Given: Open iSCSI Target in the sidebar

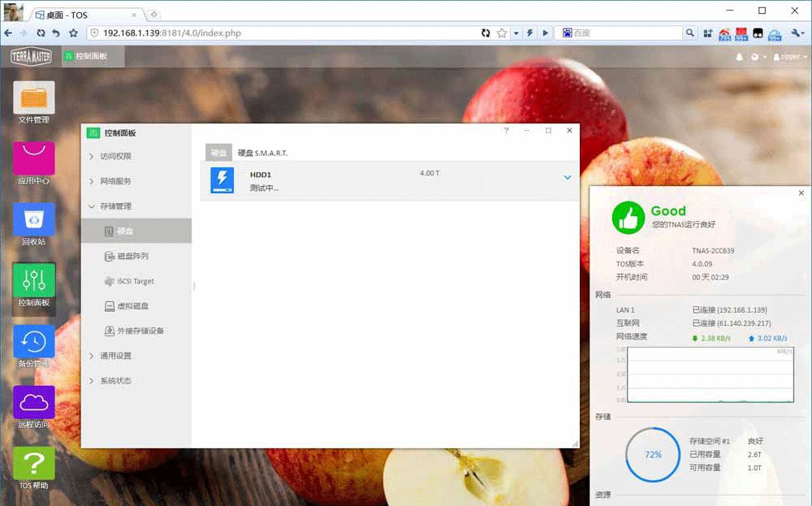Looking at the screenshot, I should tap(135, 281).
